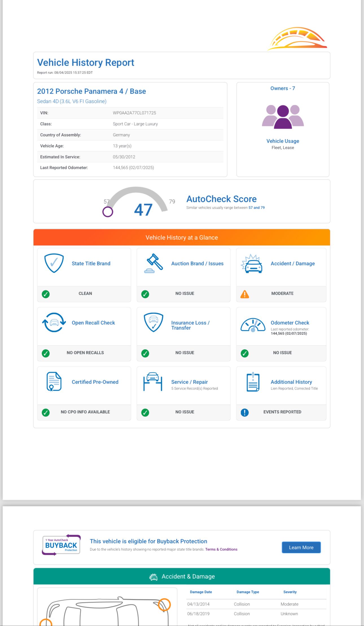Click the State Title Brand shield icon
364x626 pixels.
[54, 263]
